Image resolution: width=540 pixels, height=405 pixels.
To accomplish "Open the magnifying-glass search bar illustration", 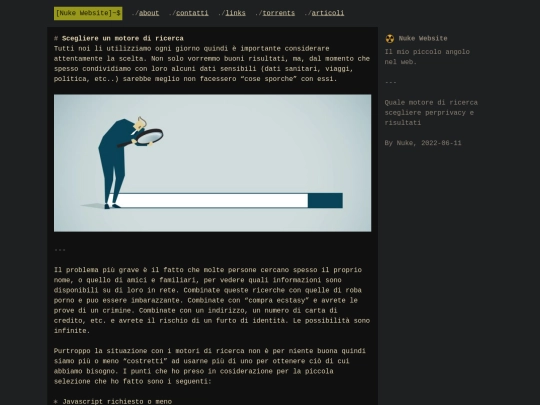I will point(212,163).
